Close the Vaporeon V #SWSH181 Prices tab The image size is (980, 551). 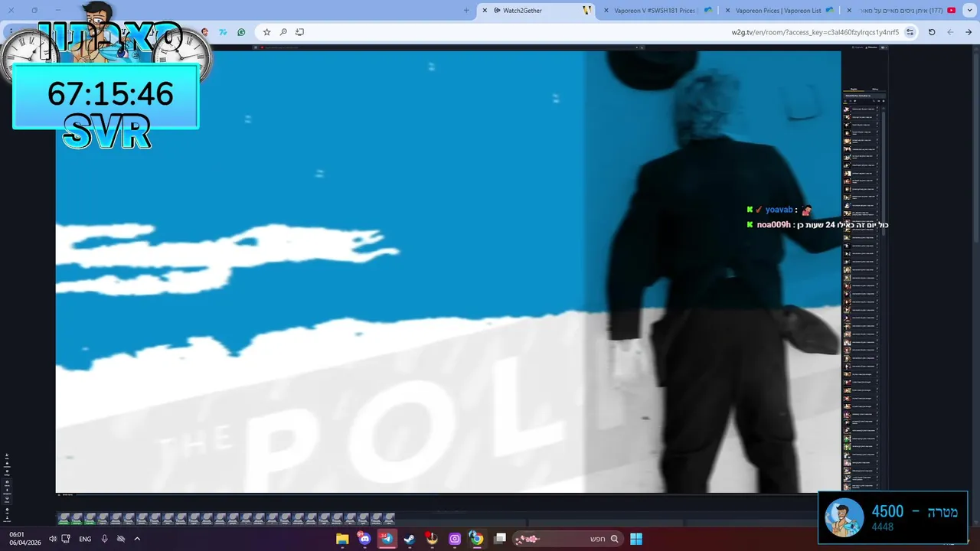(x=606, y=11)
